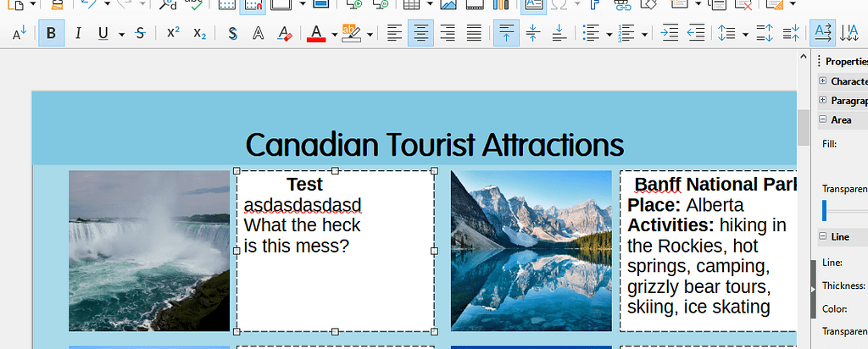Apply superscript formatting
This screenshot has width=868, height=349.
(x=173, y=33)
